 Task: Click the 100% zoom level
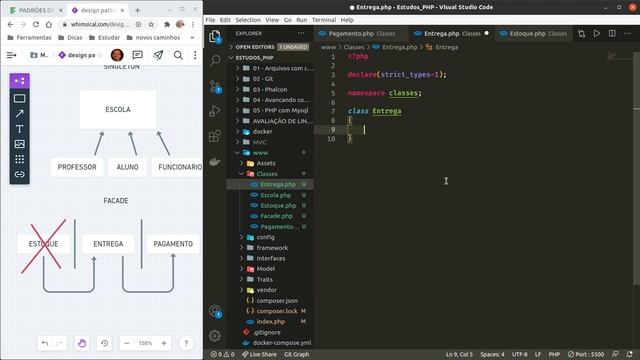pos(145,343)
